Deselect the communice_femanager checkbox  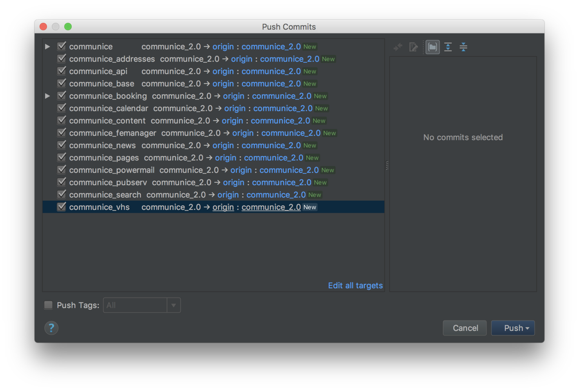[x=62, y=132]
